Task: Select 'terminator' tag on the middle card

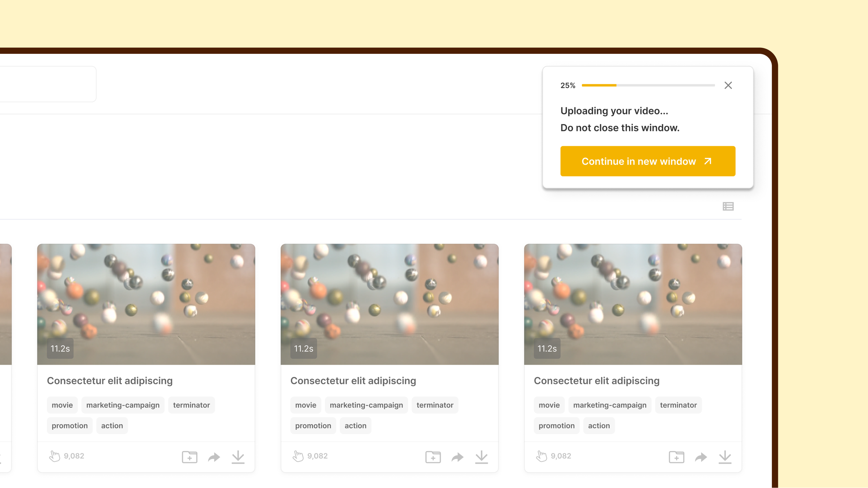Action: (435, 405)
